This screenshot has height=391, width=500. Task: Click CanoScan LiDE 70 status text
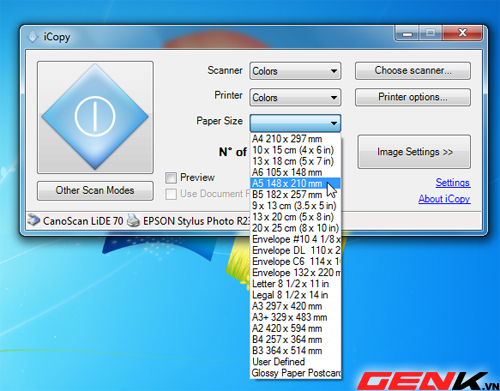point(83,221)
